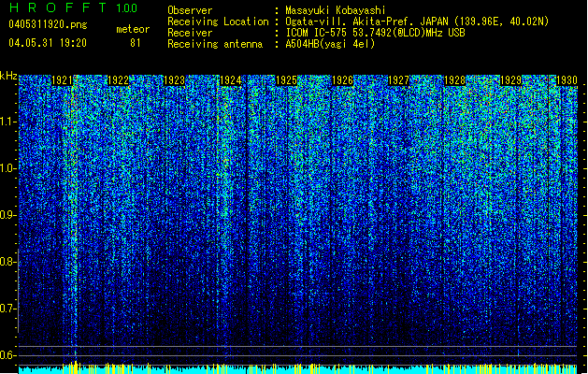The width and height of the screenshot is (588, 374).
Task: Click the meteor count value 81
Action: pos(136,43)
